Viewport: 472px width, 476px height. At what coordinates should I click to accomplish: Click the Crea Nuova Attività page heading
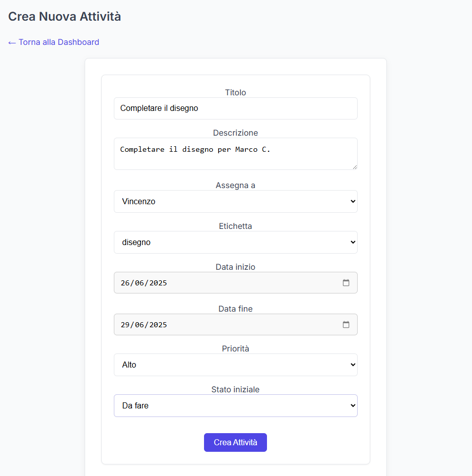point(64,17)
